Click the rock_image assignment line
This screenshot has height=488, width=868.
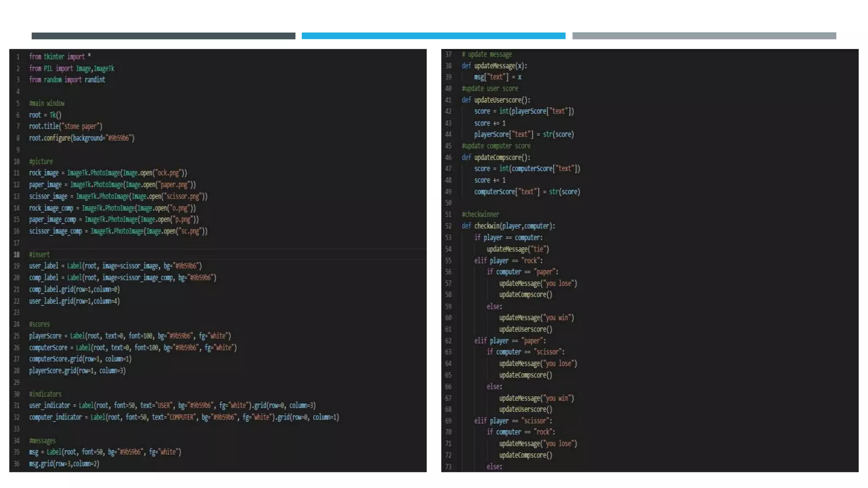(108, 173)
